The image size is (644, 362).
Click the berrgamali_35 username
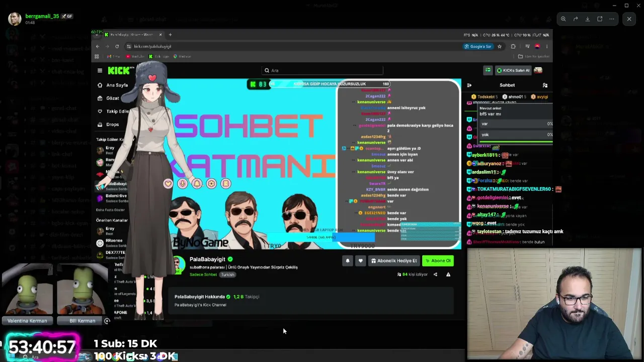42,16
